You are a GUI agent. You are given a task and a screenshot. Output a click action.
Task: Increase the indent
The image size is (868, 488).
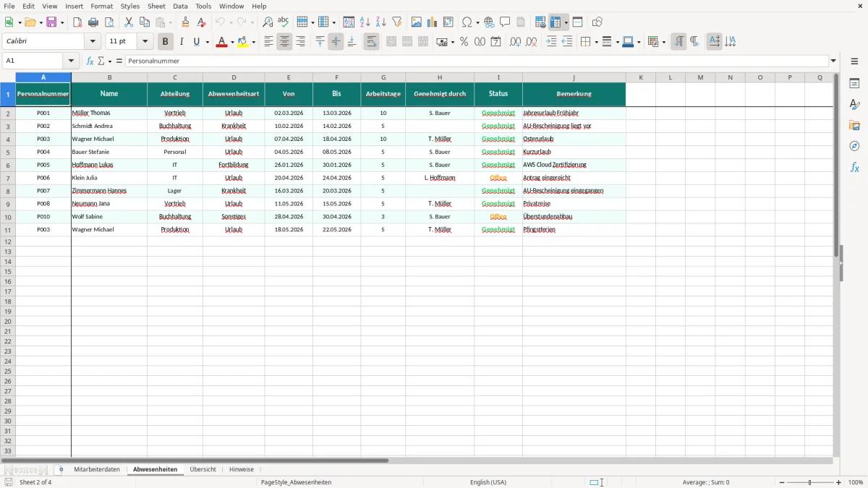(x=551, y=42)
